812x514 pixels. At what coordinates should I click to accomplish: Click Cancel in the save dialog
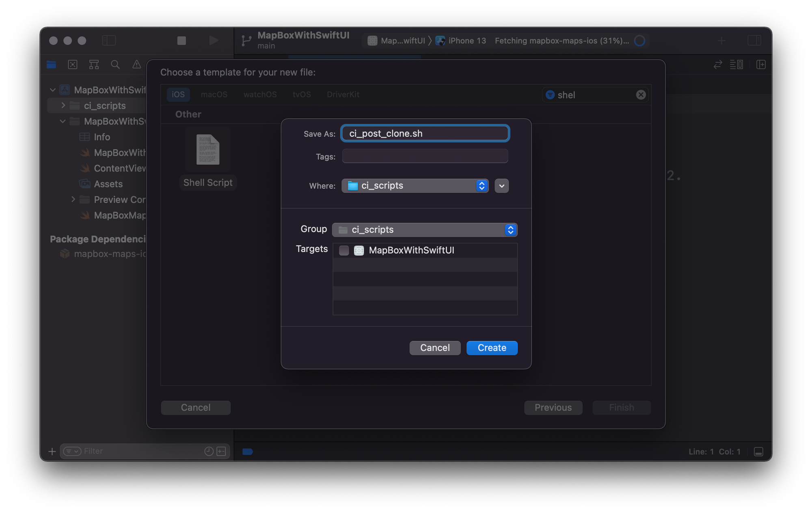pos(435,348)
